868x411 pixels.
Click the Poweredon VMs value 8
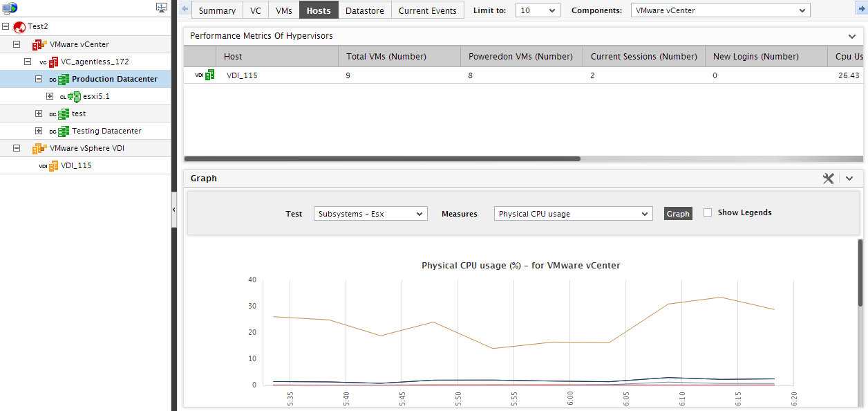(x=471, y=75)
